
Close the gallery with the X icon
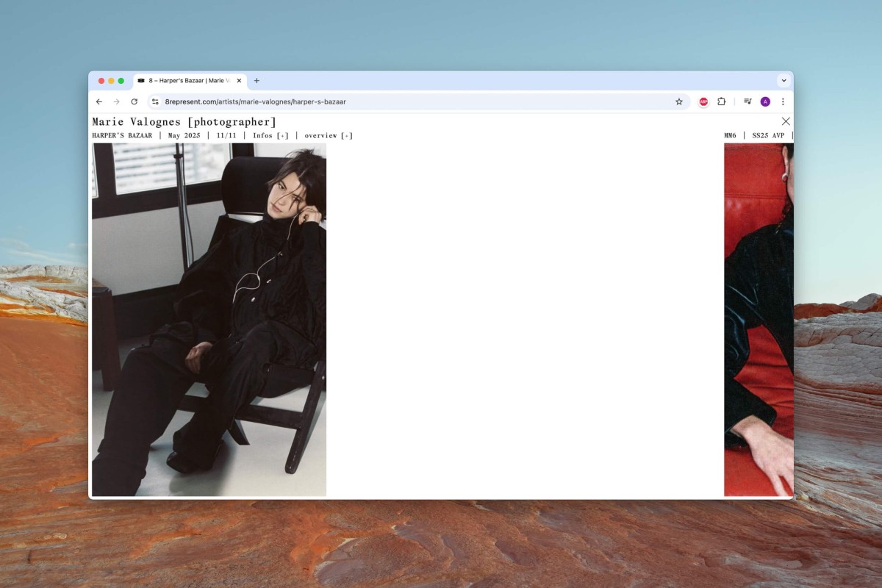pyautogui.click(x=786, y=121)
